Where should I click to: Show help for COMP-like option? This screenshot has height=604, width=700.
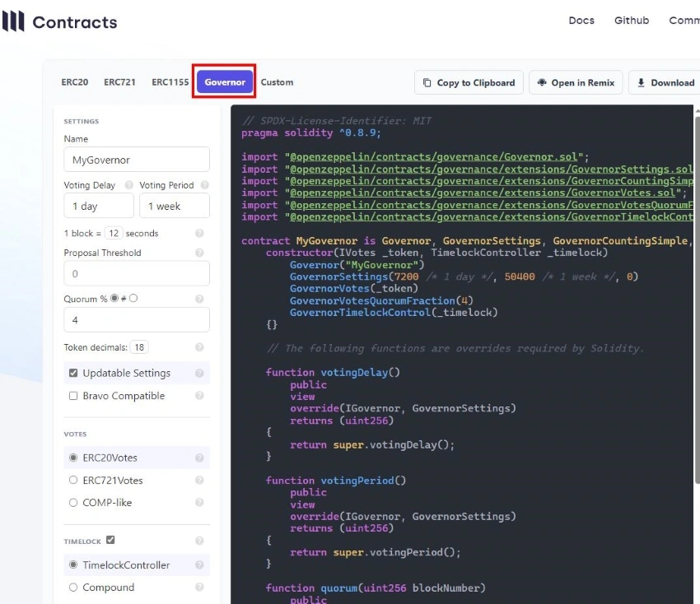pyautogui.click(x=199, y=502)
